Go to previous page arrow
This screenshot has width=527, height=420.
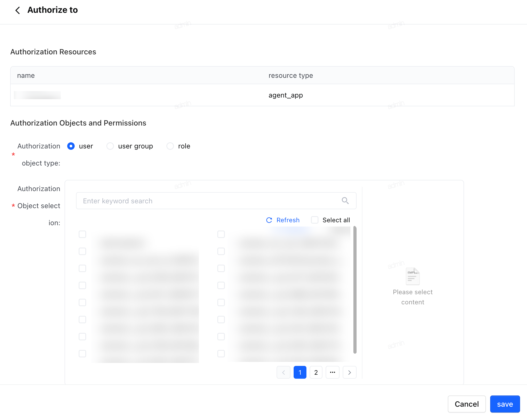284,372
